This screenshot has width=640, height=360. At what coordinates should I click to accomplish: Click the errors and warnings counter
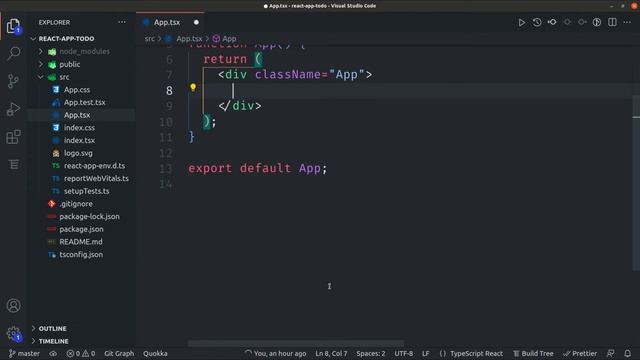pos(81,353)
